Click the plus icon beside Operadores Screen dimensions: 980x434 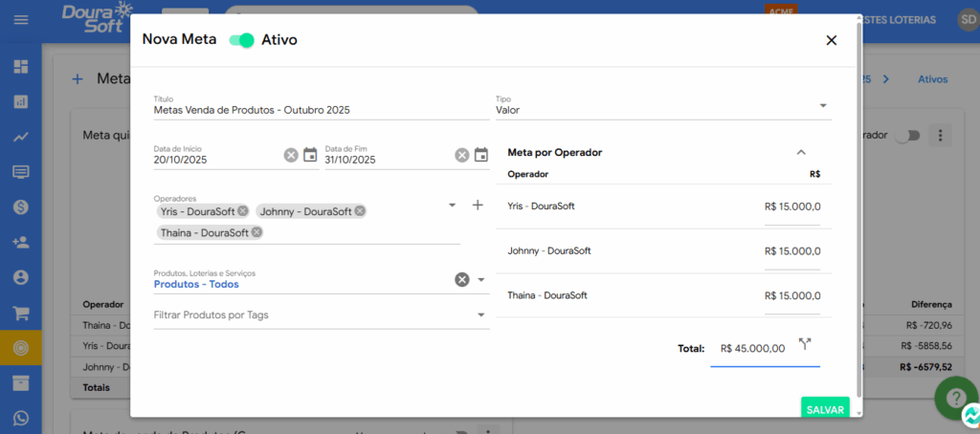pyautogui.click(x=478, y=206)
